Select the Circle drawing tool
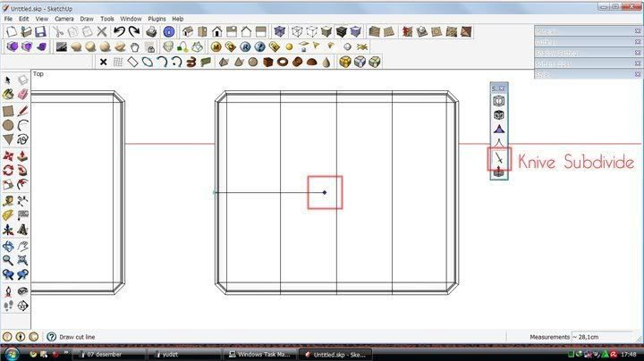 (x=8, y=125)
